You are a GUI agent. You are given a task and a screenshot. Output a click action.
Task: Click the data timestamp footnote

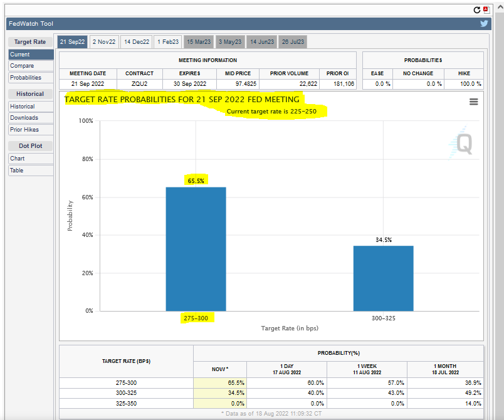tap(271, 414)
